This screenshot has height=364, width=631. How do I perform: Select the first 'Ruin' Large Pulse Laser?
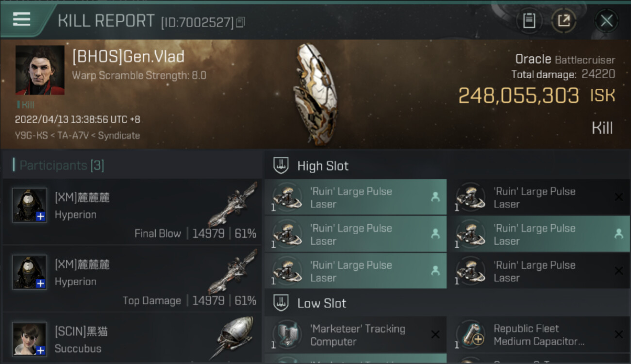(355, 198)
